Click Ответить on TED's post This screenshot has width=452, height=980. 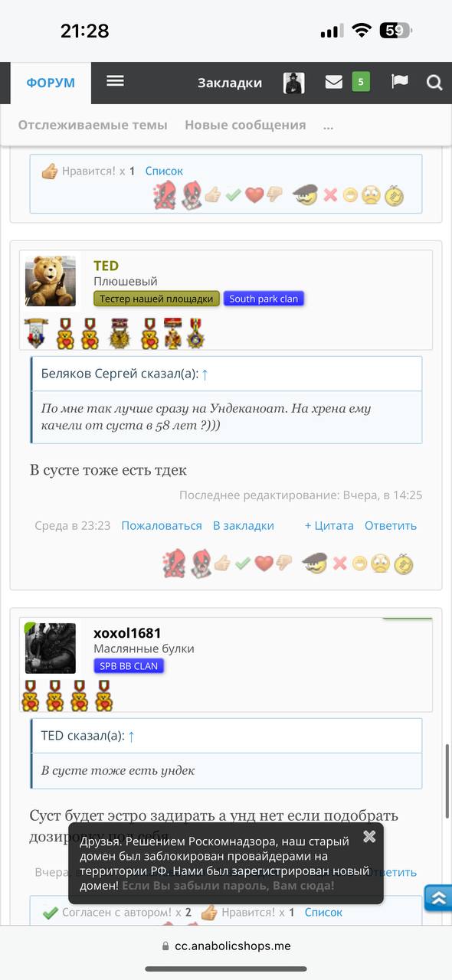(x=391, y=525)
